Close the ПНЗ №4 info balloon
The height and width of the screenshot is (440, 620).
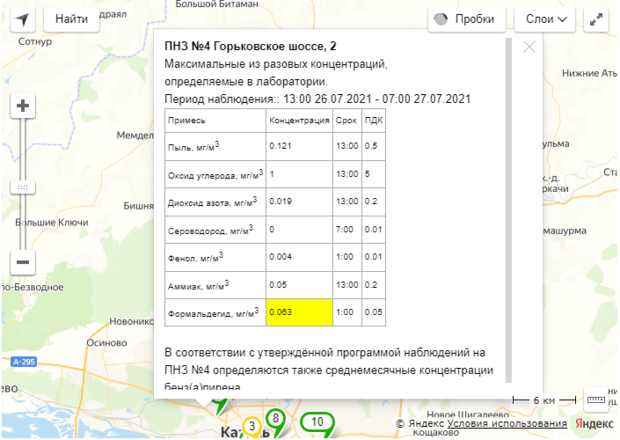tap(529, 46)
